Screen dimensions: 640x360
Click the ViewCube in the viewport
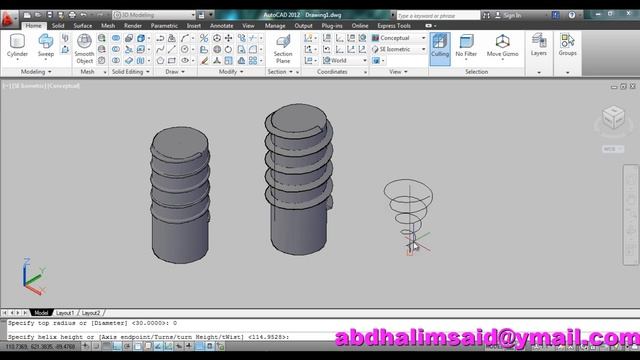(x=613, y=117)
